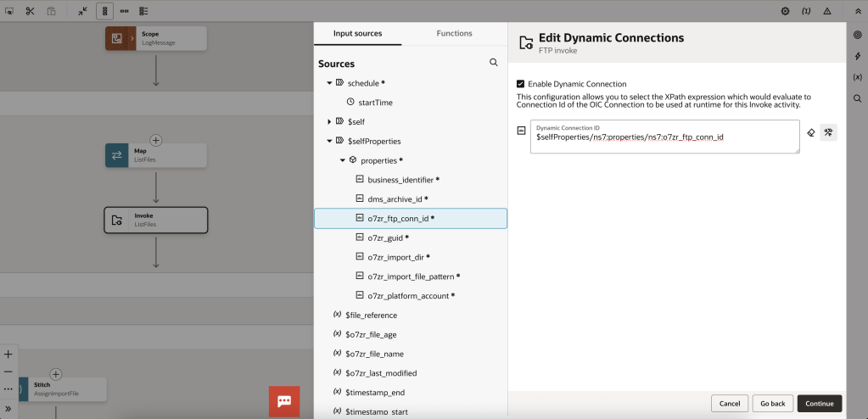This screenshot has height=419, width=868.
Task: Open developer tools icon next to eraser
Action: pyautogui.click(x=829, y=132)
